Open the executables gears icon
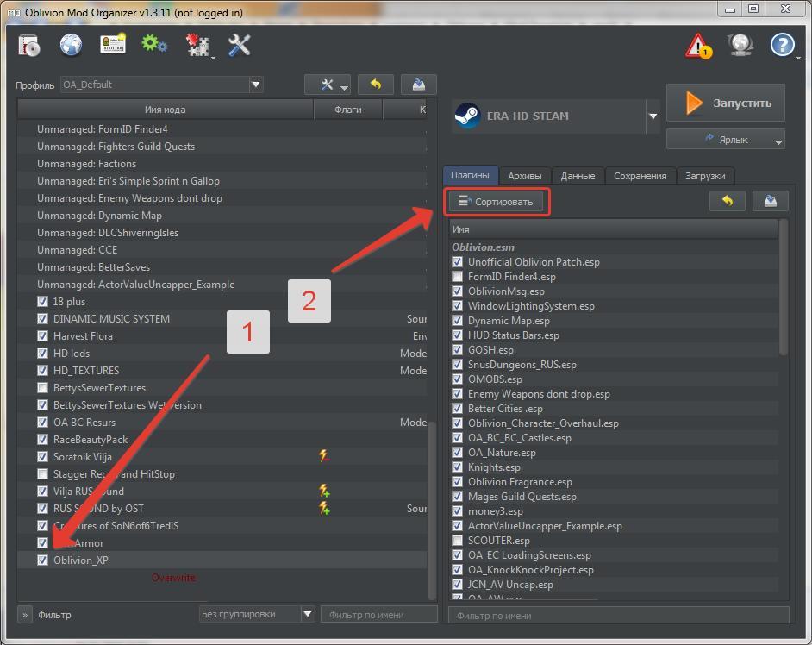This screenshot has height=645, width=812. [155, 44]
